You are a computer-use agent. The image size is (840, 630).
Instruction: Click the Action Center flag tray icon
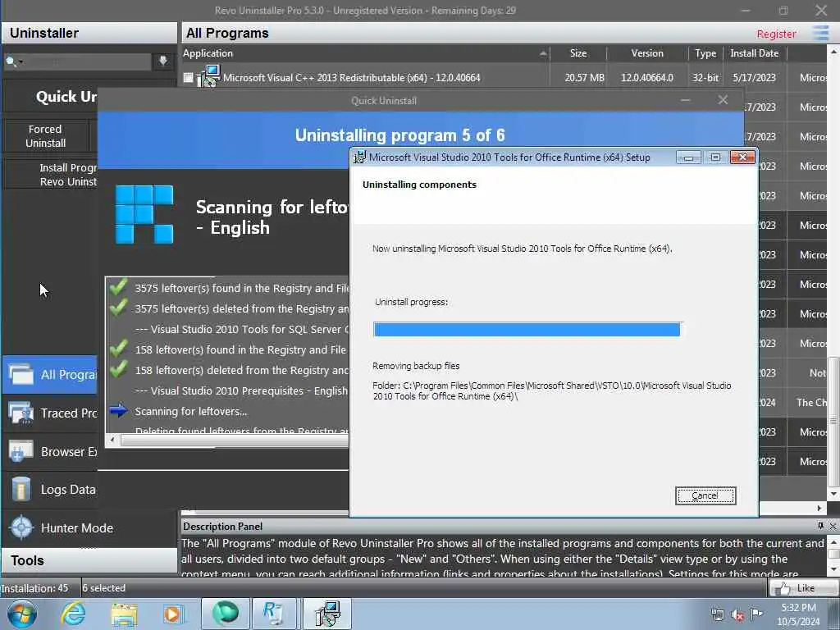click(x=756, y=614)
